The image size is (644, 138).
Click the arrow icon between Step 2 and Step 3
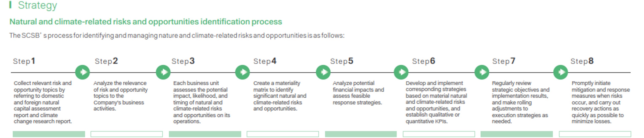(163, 72)
